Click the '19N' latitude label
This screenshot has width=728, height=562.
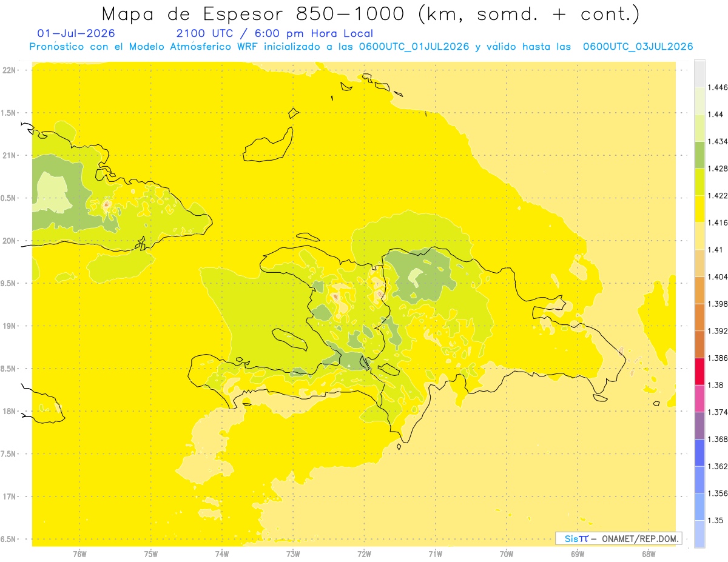click(x=9, y=326)
